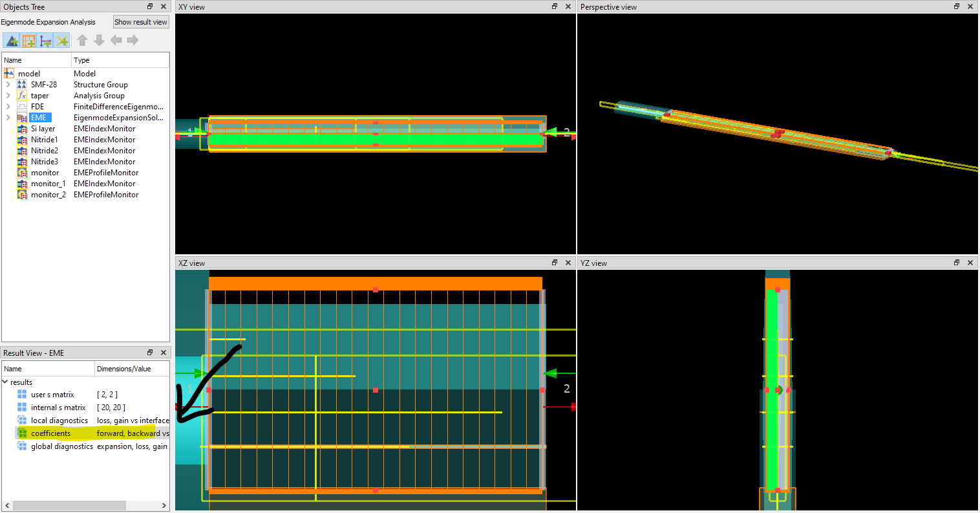This screenshot has width=980, height=513.
Task: Select the monitor profile monitor icon
Action: pyautogui.click(x=22, y=173)
